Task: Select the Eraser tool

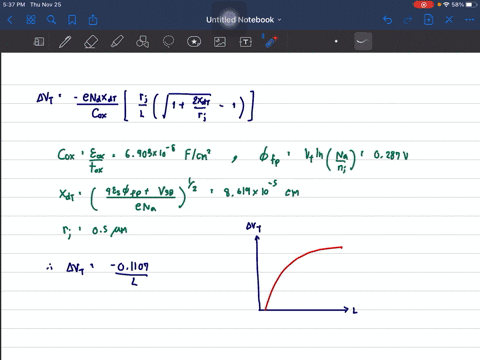Action: [91, 42]
